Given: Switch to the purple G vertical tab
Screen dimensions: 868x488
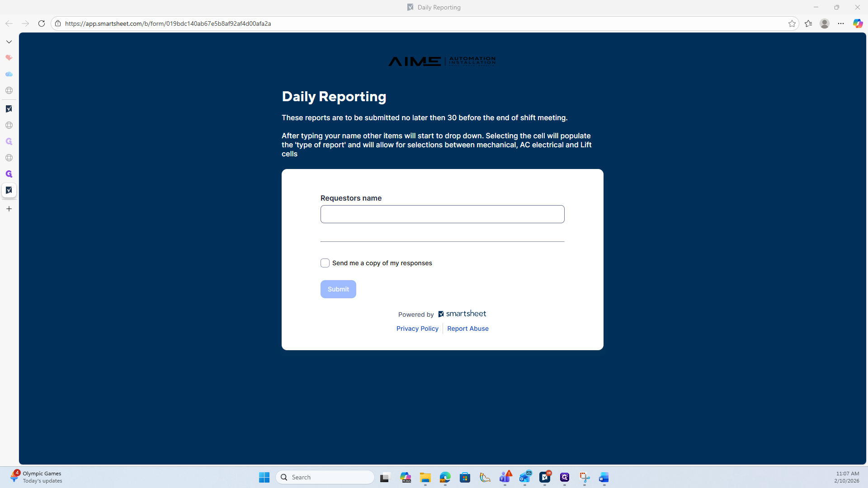Looking at the screenshot, I should coord(9,174).
